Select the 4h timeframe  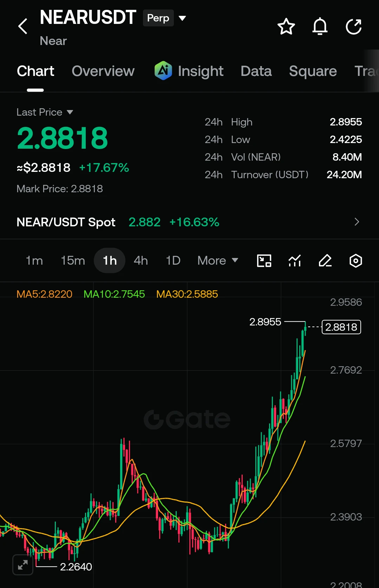coord(141,260)
